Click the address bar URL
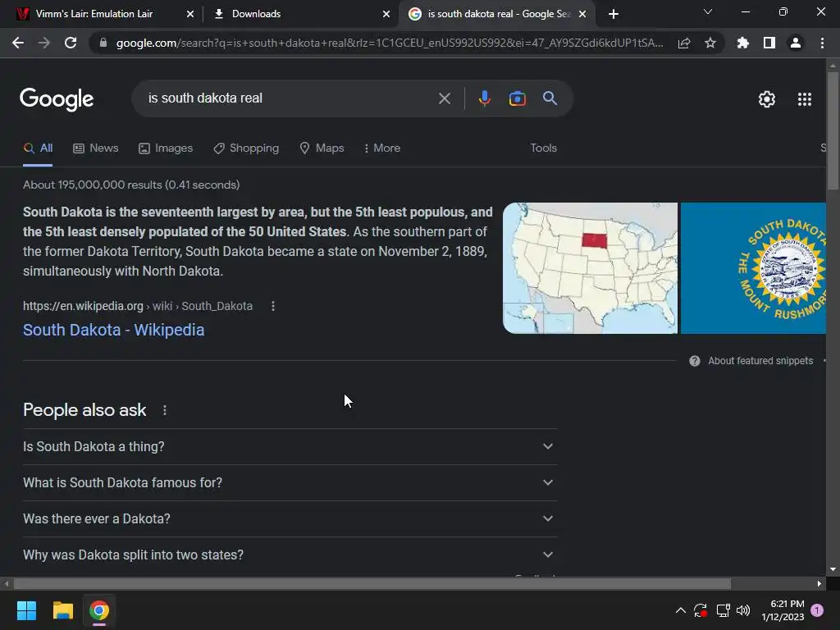Screen dimensions: 840x630 point(390,43)
